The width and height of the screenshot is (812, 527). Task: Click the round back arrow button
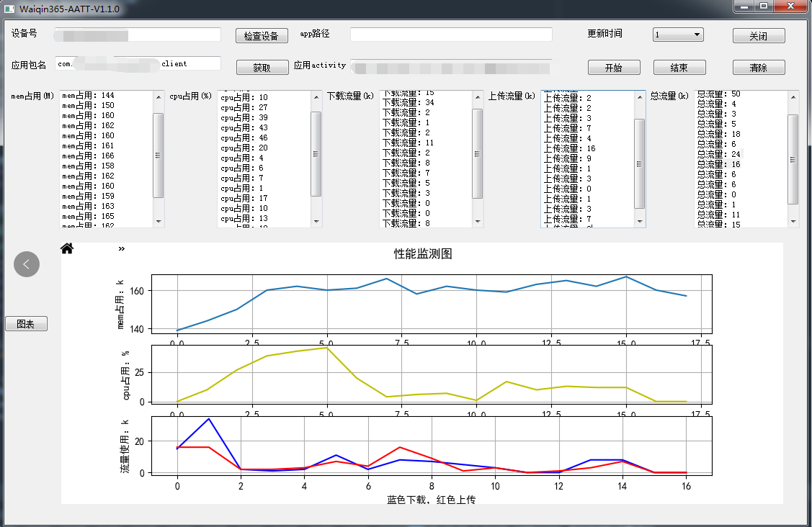point(27,264)
